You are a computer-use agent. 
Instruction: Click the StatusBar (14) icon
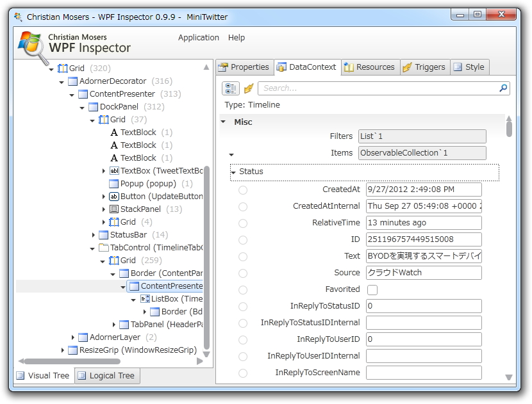click(103, 235)
